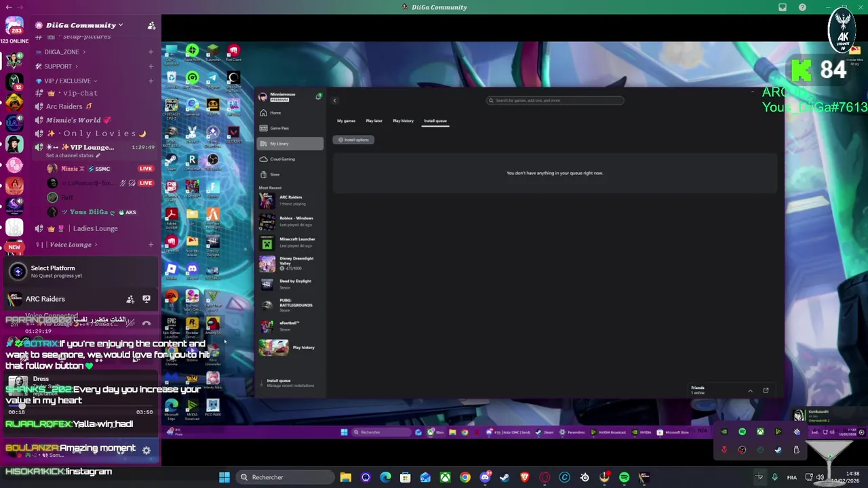Open ARC Raiders in Most Recent list
The image size is (868, 488).
click(x=290, y=201)
